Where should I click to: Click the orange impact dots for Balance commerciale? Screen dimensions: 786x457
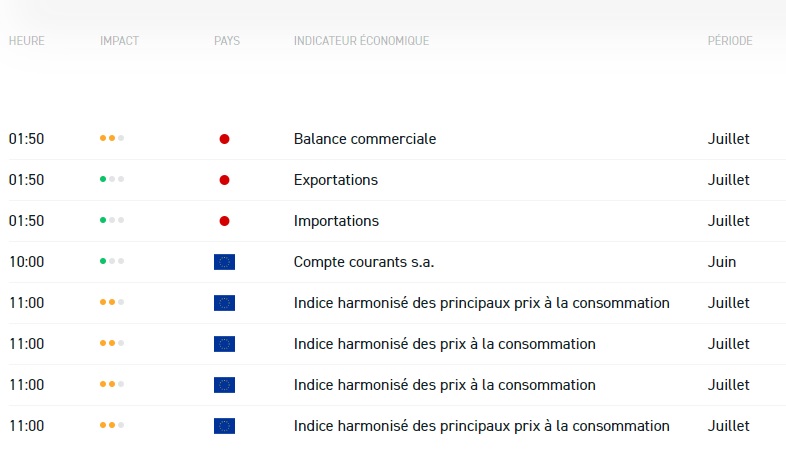[x=111, y=139]
